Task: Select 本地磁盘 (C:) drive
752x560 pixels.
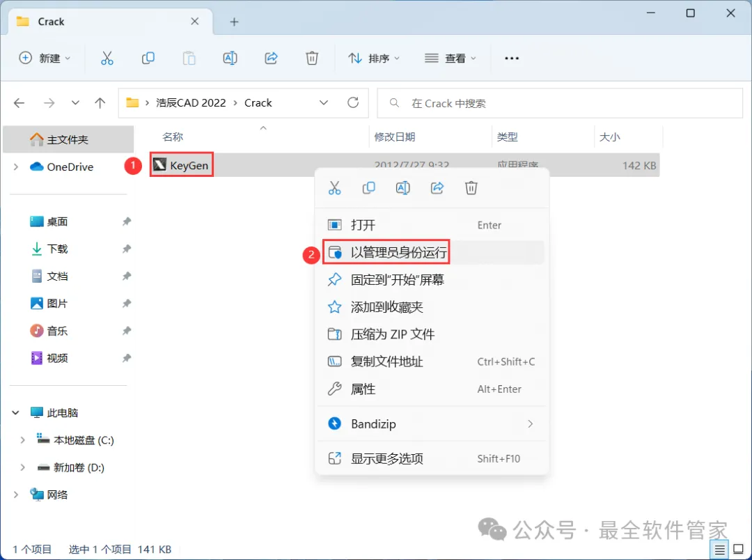Action: tap(84, 440)
